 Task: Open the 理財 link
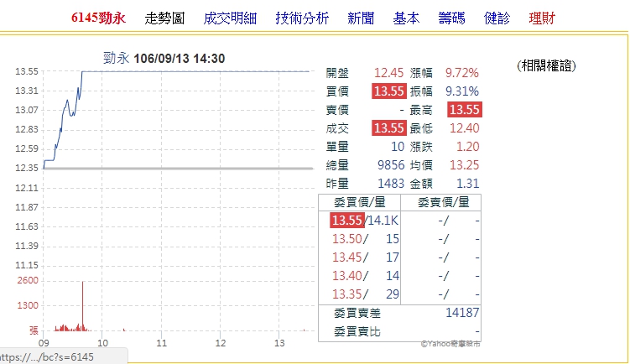(x=542, y=18)
